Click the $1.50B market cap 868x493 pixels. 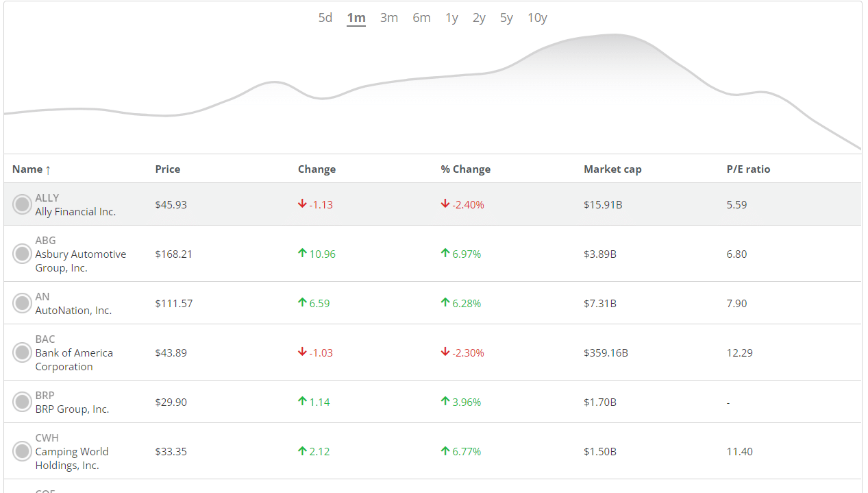pos(600,452)
